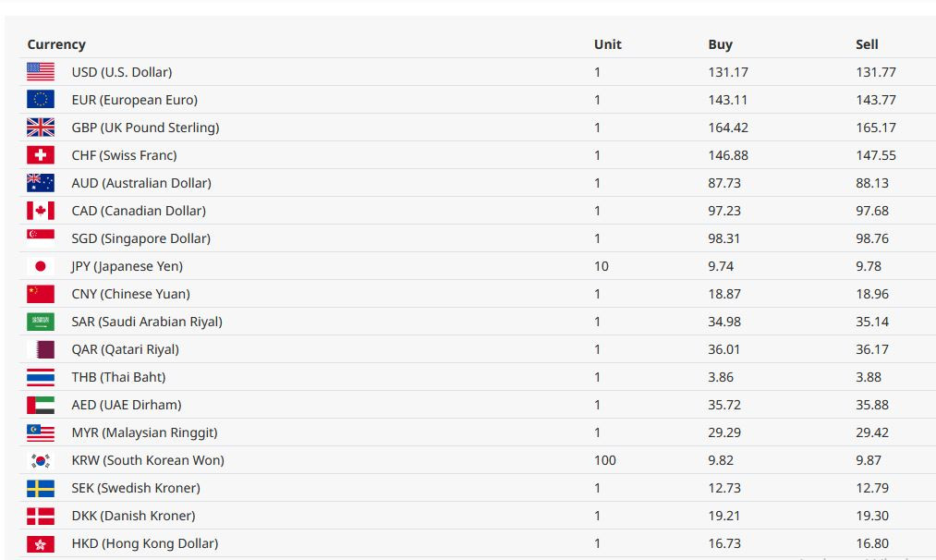Click the United States flag icon
The image size is (936, 560).
point(41,72)
